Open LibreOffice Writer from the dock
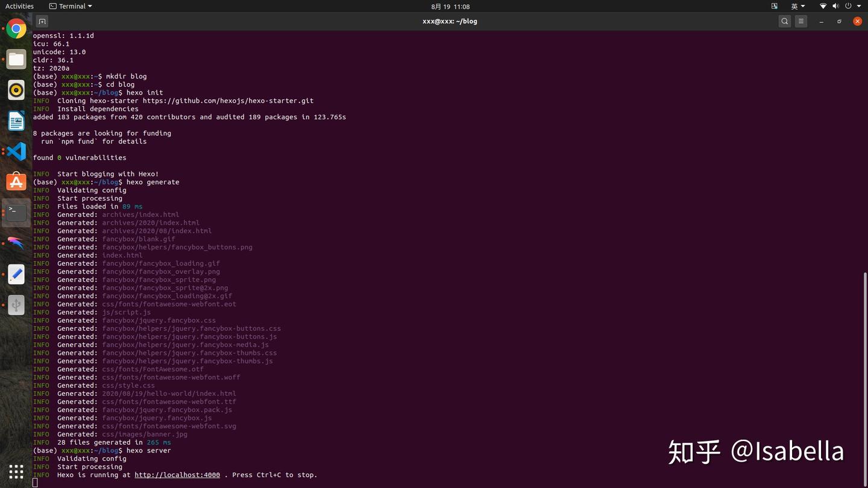 point(16,120)
